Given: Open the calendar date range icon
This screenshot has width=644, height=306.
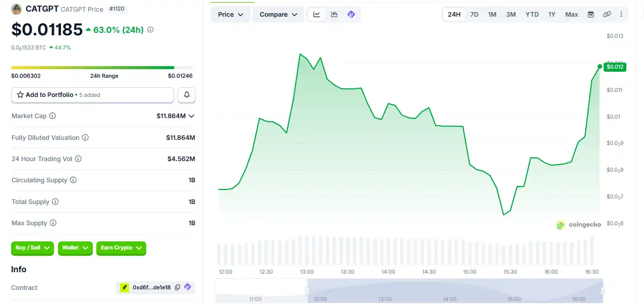Looking at the screenshot, I should coord(591,15).
